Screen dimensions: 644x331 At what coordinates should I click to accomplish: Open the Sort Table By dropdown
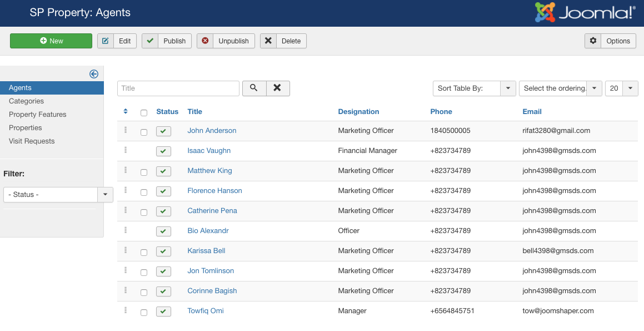coord(475,88)
